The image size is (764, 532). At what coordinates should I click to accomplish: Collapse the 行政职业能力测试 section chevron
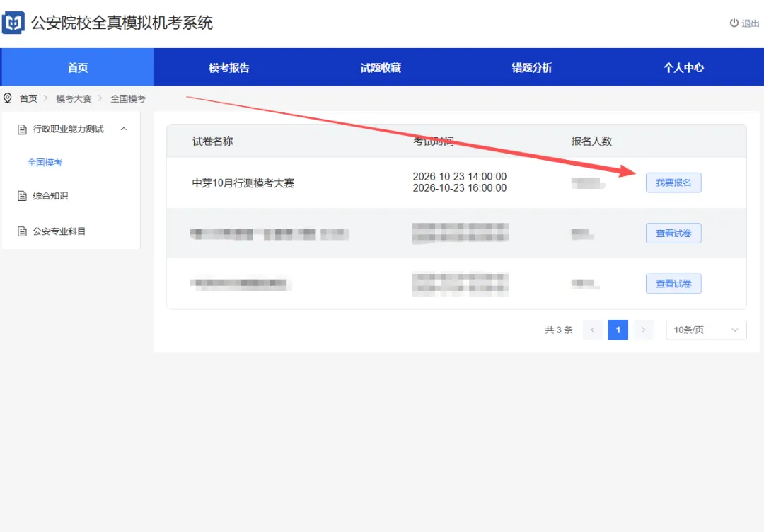(x=124, y=129)
